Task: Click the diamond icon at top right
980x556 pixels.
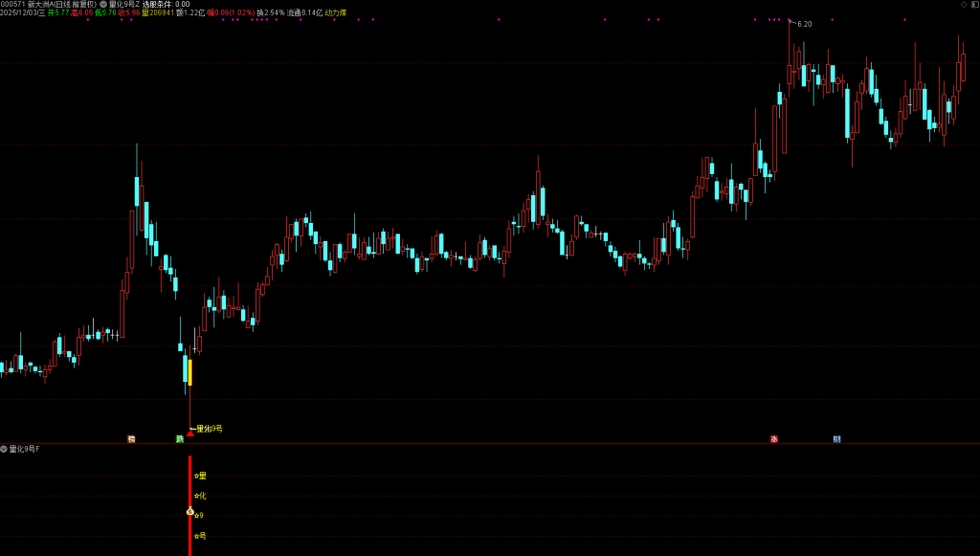Action: pyautogui.click(x=963, y=5)
